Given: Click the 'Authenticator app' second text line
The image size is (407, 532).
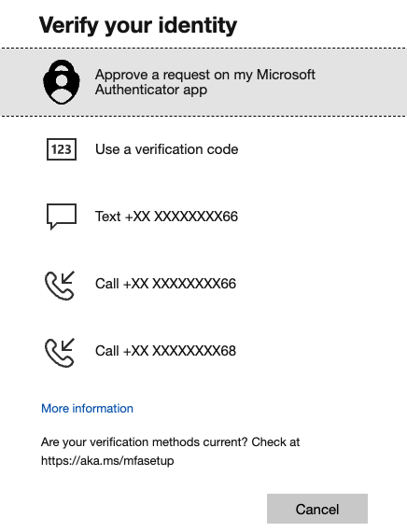Looking at the screenshot, I should tap(151, 90).
